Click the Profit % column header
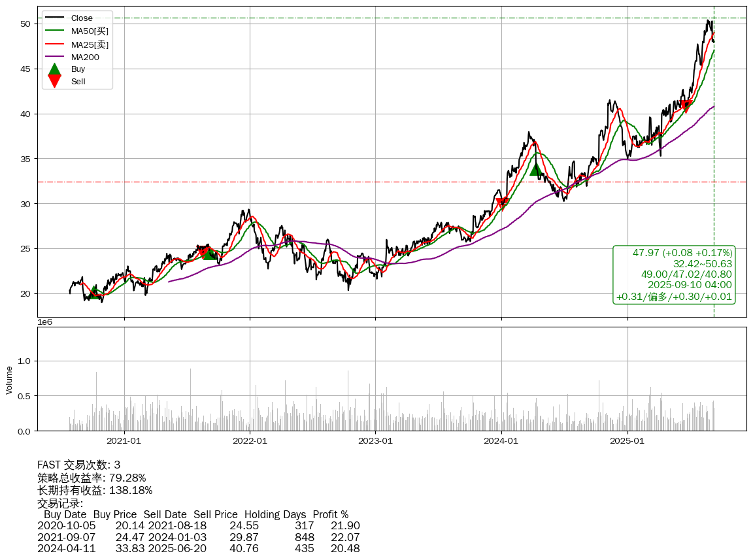 point(330,514)
